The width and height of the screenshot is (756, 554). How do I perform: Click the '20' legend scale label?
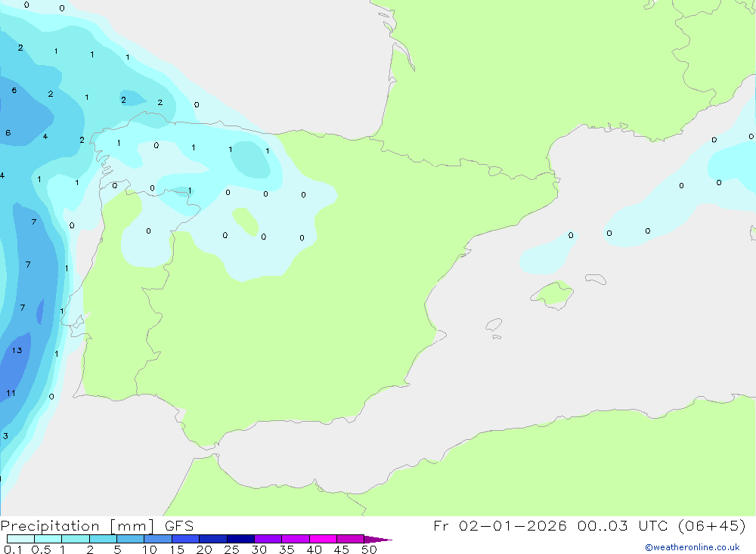[204, 549]
